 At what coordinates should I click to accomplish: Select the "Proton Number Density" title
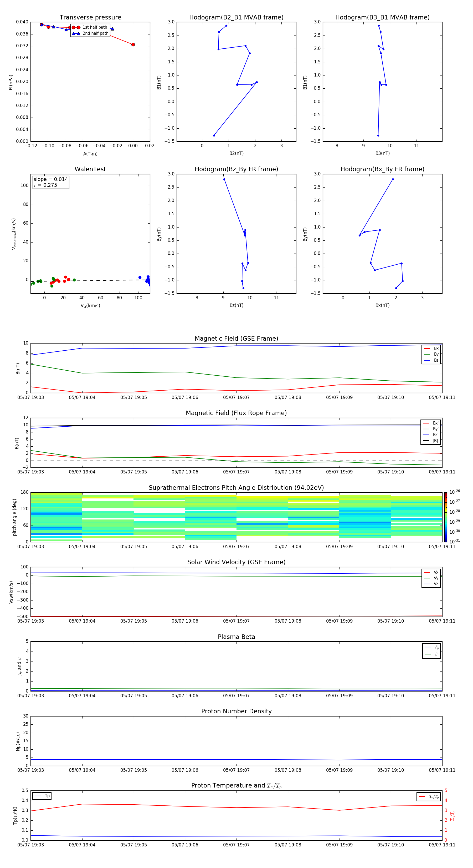[236, 711]
